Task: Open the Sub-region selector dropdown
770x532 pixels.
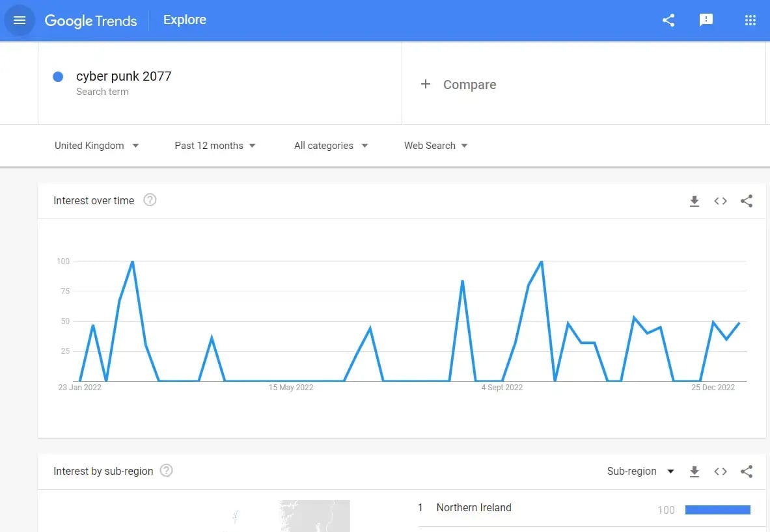Action: pos(640,471)
